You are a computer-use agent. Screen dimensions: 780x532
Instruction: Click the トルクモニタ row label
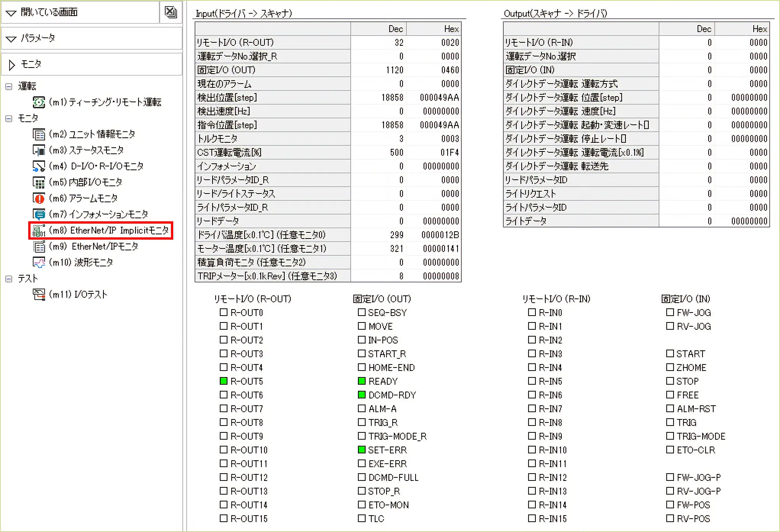[217, 139]
